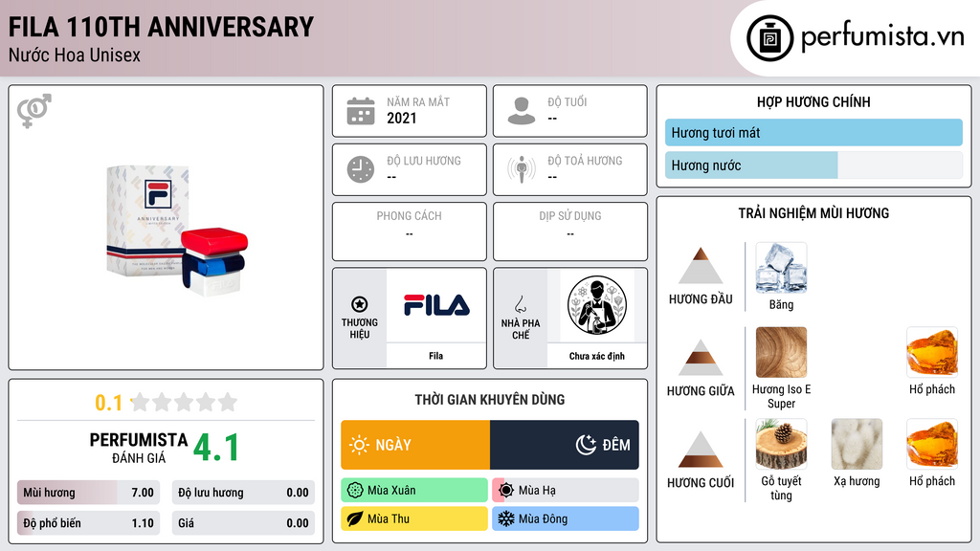Click the yellow 0.1 user score
The image size is (980, 551).
[x=108, y=403]
